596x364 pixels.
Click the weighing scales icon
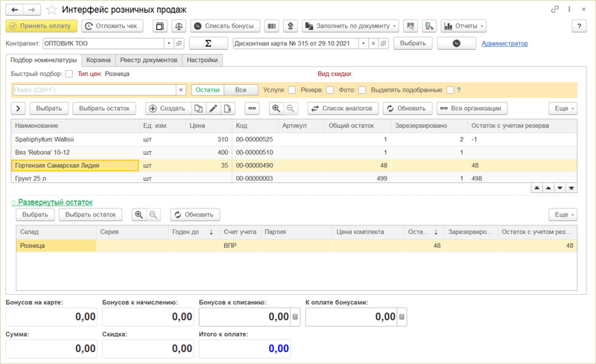179,26
